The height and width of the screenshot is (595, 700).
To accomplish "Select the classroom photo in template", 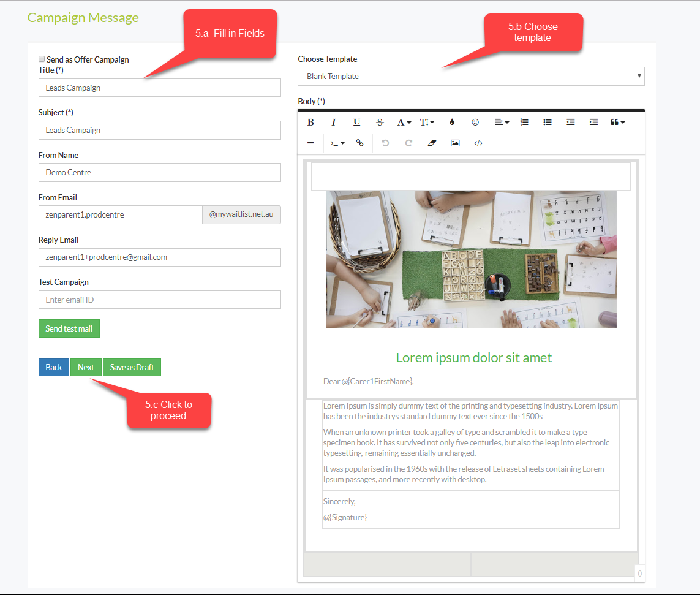I will 471,260.
